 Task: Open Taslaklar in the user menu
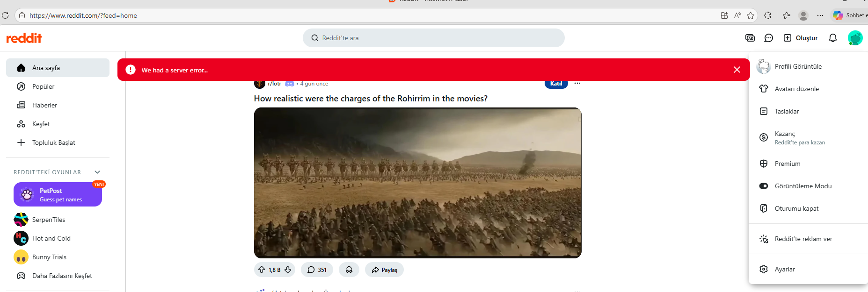tap(808, 111)
